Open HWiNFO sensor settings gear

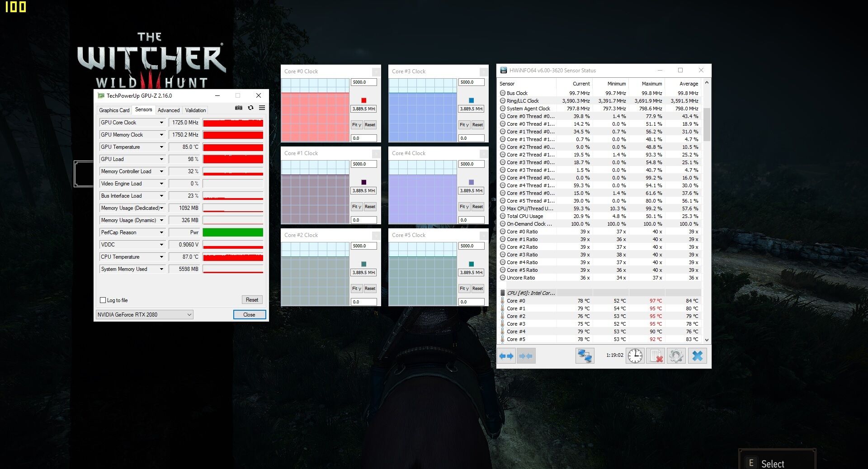point(676,356)
